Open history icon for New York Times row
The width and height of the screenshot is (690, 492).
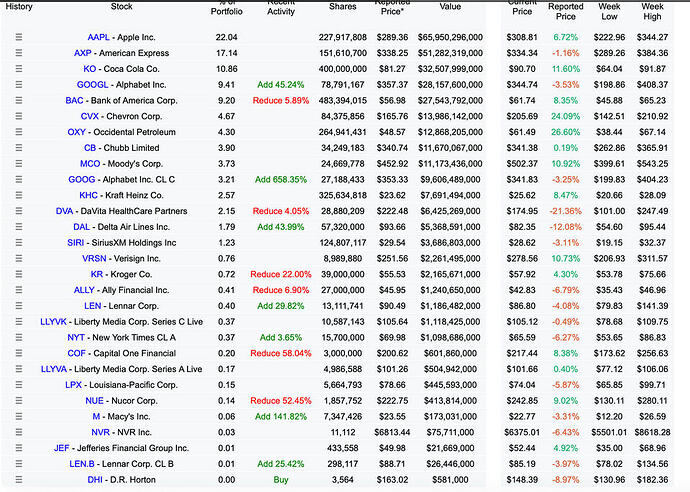tap(18, 338)
